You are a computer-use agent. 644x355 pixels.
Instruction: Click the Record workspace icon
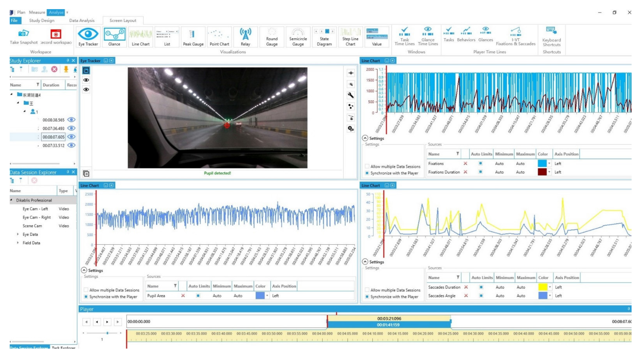(x=56, y=34)
